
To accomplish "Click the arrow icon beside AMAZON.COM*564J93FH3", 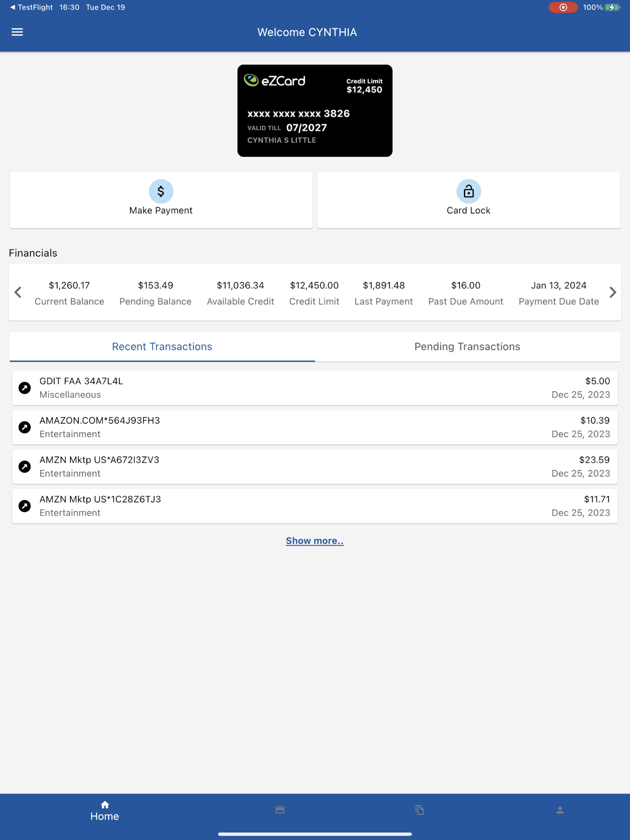I will (25, 427).
